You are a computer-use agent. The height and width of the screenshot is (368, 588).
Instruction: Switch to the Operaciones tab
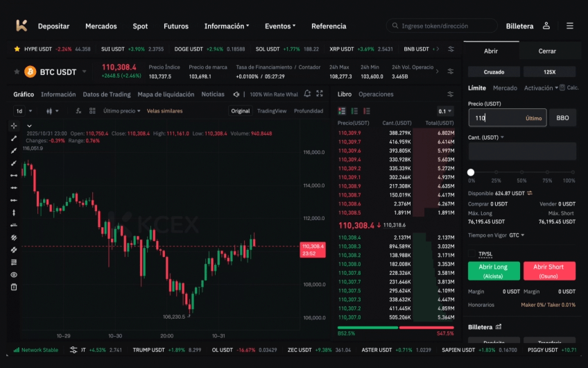click(x=376, y=94)
